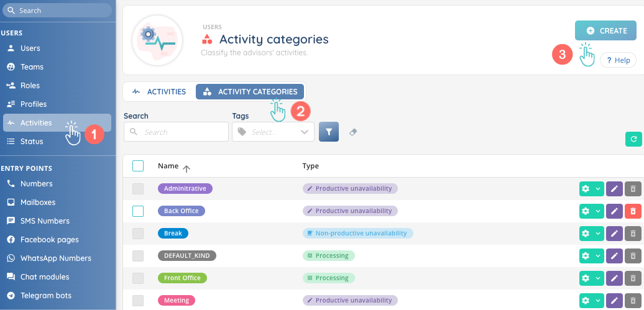Check the Back Office row checkbox
This screenshot has width=644, height=310.
pyautogui.click(x=138, y=211)
